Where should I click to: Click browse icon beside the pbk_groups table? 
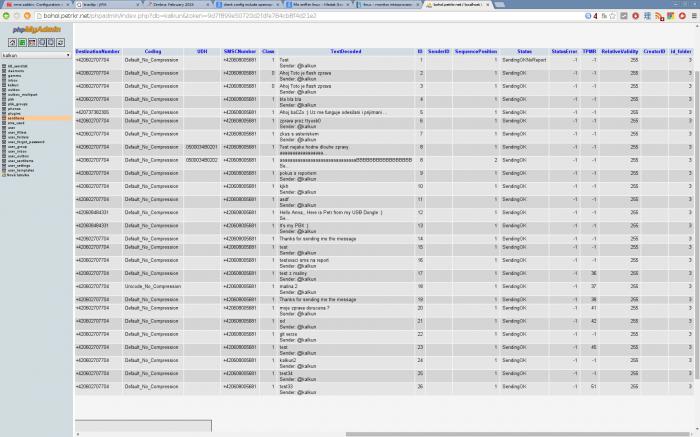pos(4,104)
